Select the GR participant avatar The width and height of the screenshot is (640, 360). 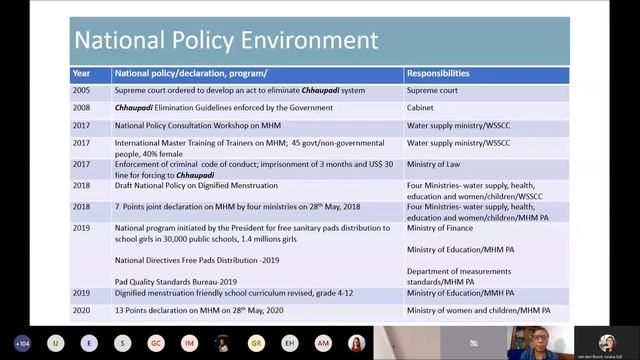click(256, 344)
